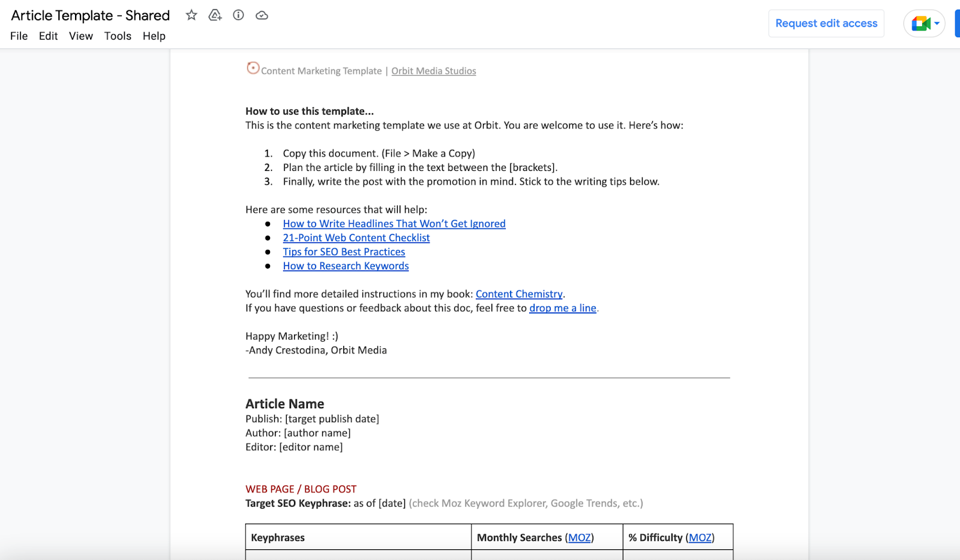Open the Orbit Media Studios link

pos(433,71)
